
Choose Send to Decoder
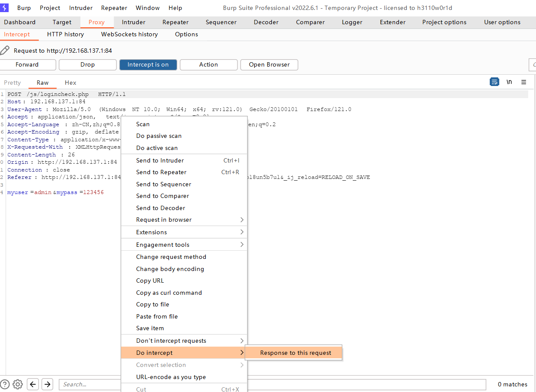tap(184, 208)
